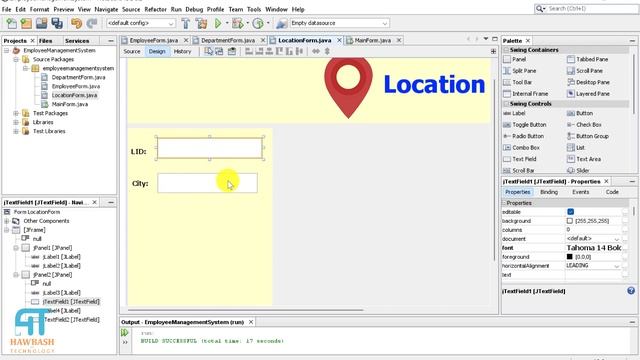Collapse the Source Packages tree node
The height and width of the screenshot is (360, 640).
16,59
